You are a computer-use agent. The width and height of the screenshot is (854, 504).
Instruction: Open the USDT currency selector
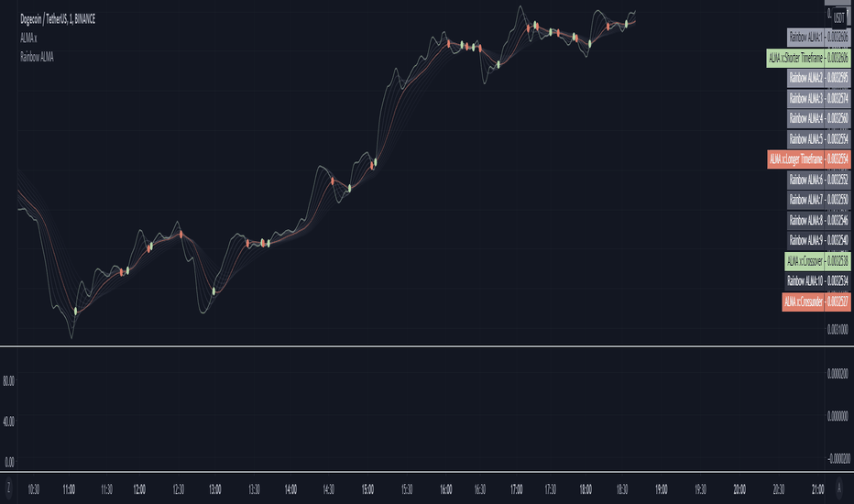coord(838,18)
